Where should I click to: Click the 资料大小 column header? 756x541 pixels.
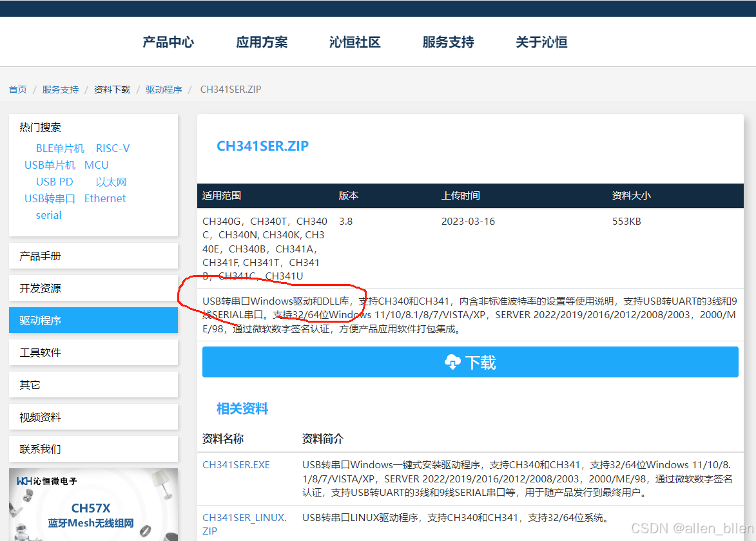click(x=631, y=196)
